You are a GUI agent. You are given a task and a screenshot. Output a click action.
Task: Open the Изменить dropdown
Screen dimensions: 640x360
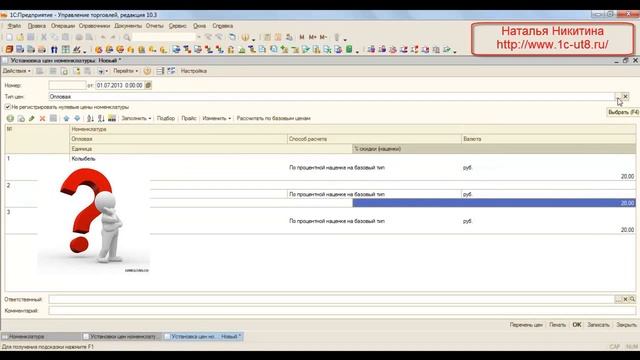(x=216, y=118)
